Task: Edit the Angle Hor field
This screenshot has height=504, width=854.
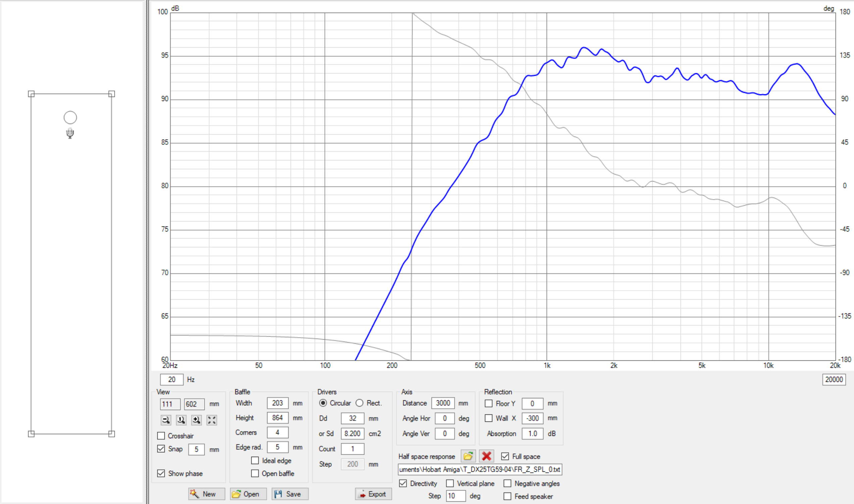Action: (445, 418)
